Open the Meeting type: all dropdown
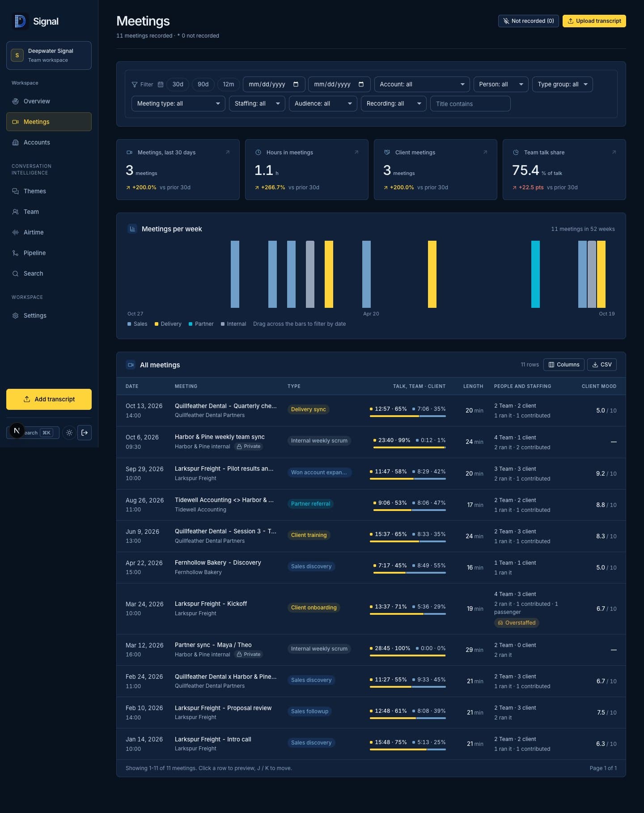The image size is (644, 813). 178,103
